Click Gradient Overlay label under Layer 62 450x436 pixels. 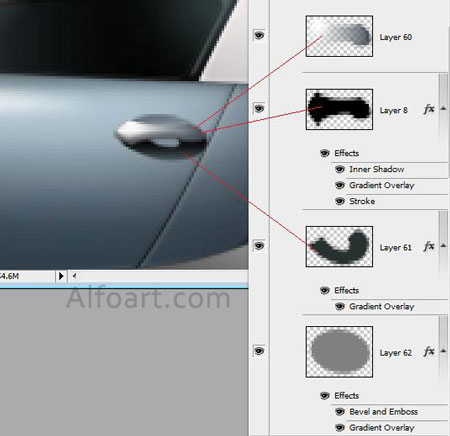382,428
